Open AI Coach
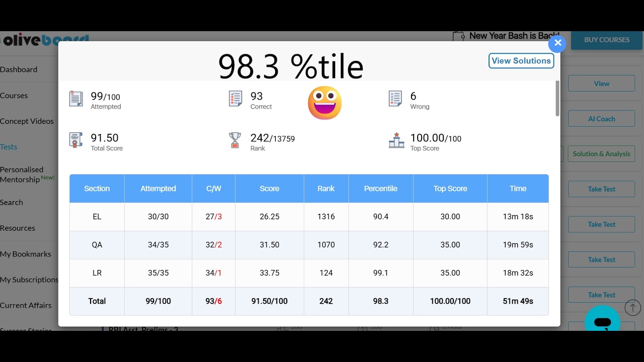644x362 pixels. 601,119
